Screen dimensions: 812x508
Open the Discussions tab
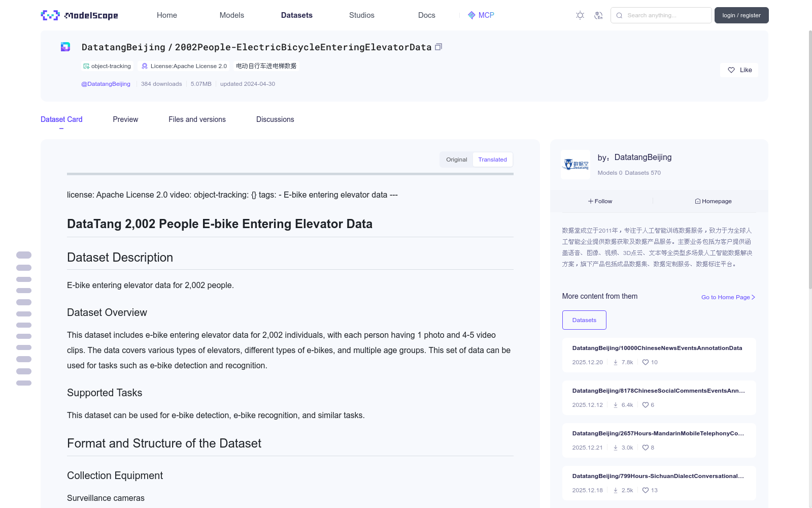(275, 119)
